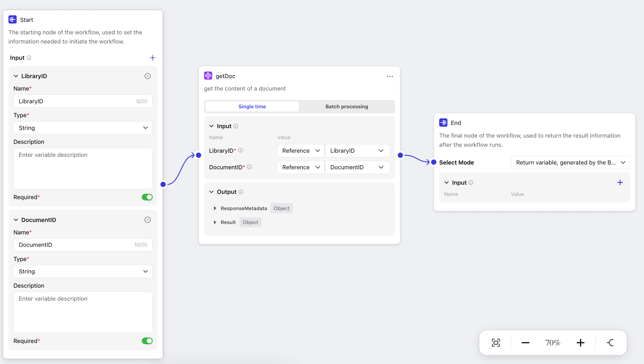Click info icon next to LibraryID parameter
The height and width of the screenshot is (364, 644).
pyautogui.click(x=241, y=150)
